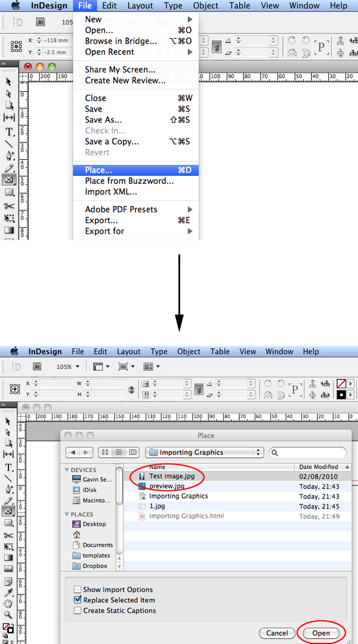Click the Forward arrow in the Place dialog
Viewport: 358px width, 644px height.
pos(87,452)
